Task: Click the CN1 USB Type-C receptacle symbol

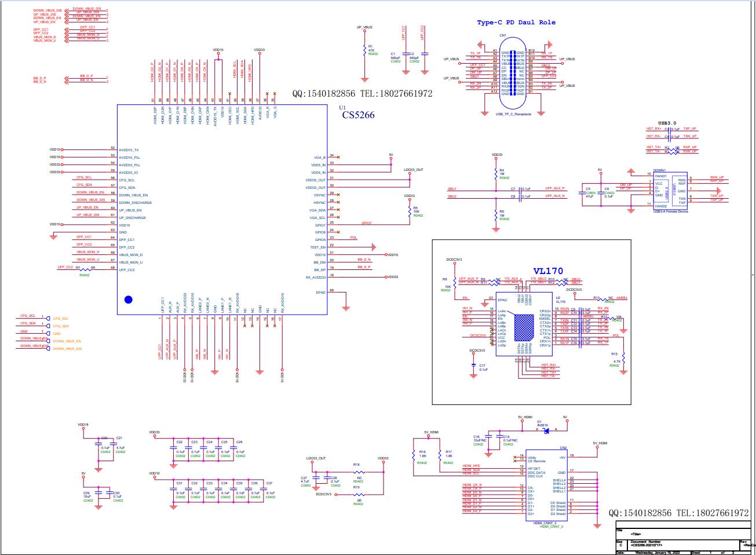Action: click(512, 73)
